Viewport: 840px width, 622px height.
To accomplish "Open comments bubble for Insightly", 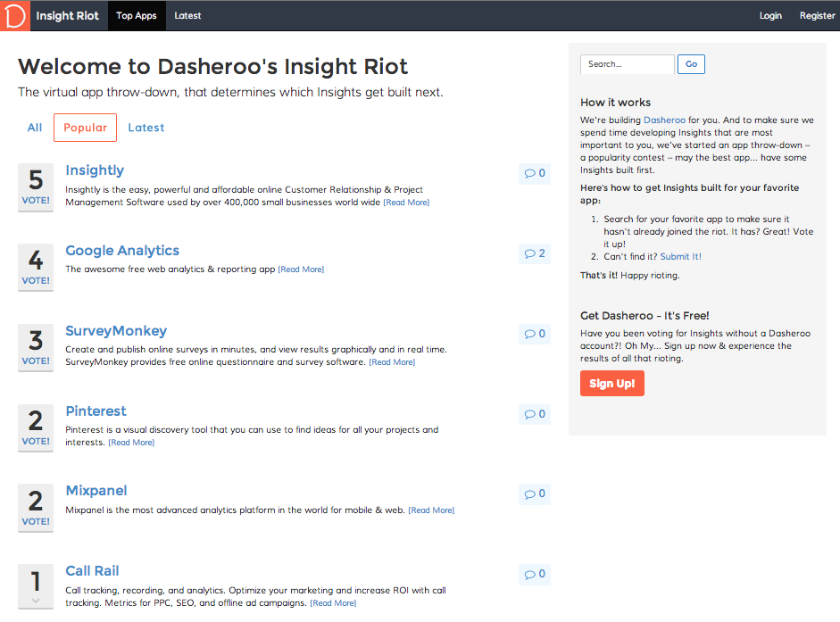I will pyautogui.click(x=535, y=173).
